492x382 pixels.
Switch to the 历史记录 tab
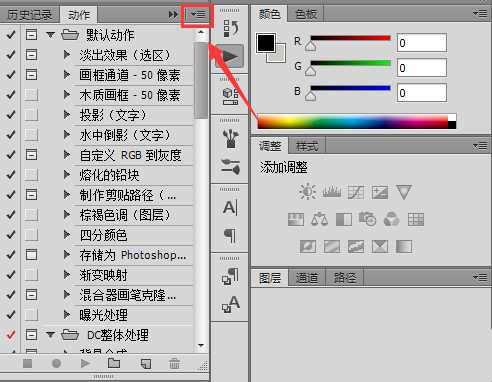(29, 15)
